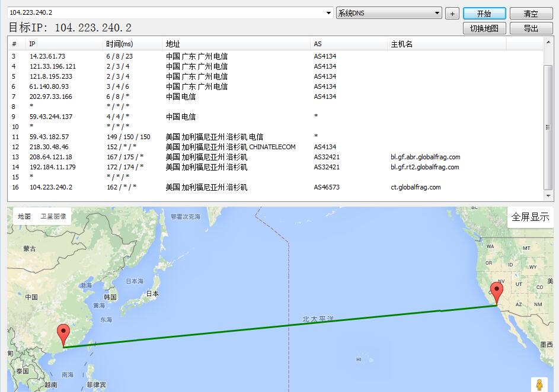
Task: Click the 菲律宾 label on the map
Action: tap(96, 385)
